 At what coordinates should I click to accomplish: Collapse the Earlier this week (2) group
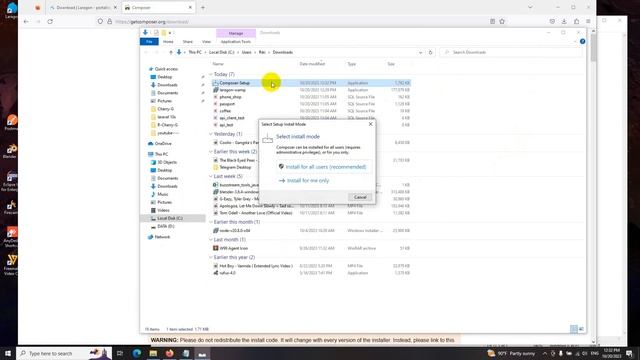[211, 151]
